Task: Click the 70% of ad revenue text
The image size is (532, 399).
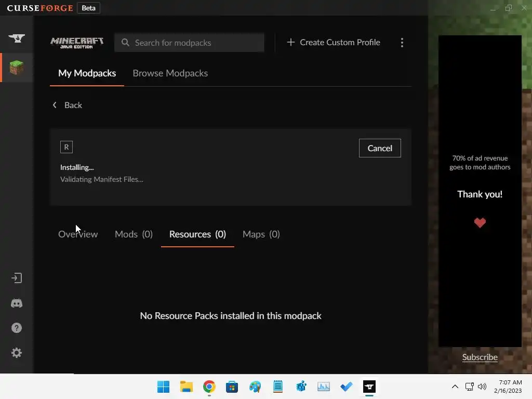Action: click(x=480, y=163)
